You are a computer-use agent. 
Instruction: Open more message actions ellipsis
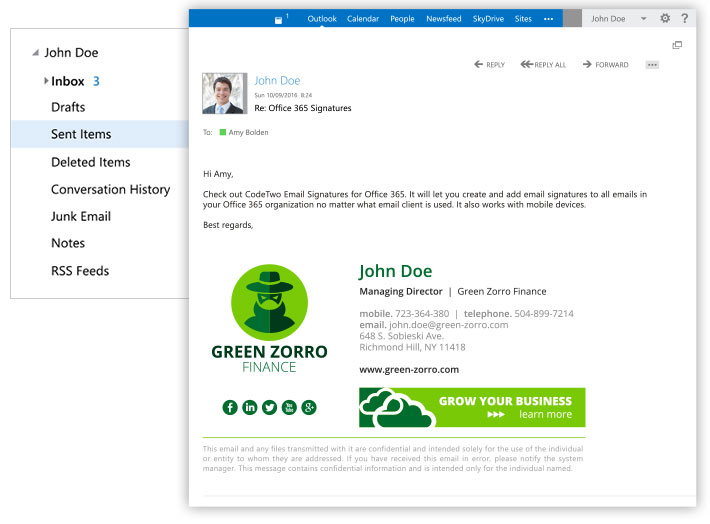tap(652, 65)
